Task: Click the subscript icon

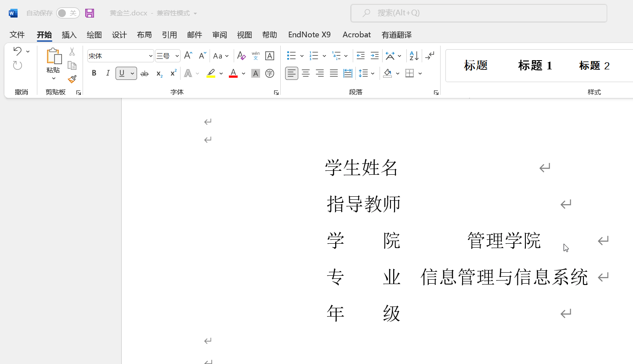Action: click(x=159, y=73)
